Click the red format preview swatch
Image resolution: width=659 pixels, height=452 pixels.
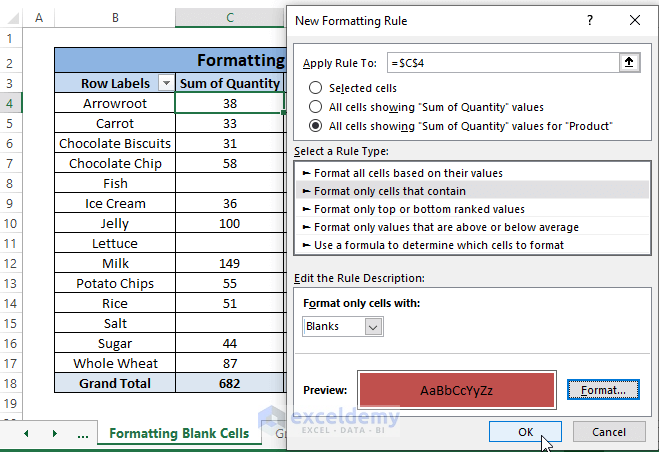[x=456, y=389]
